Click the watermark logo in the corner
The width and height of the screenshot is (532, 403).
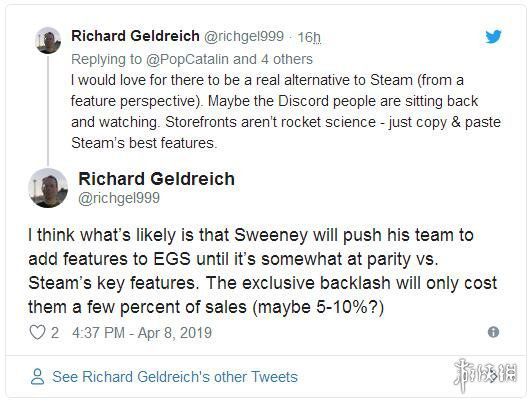pos(486,375)
